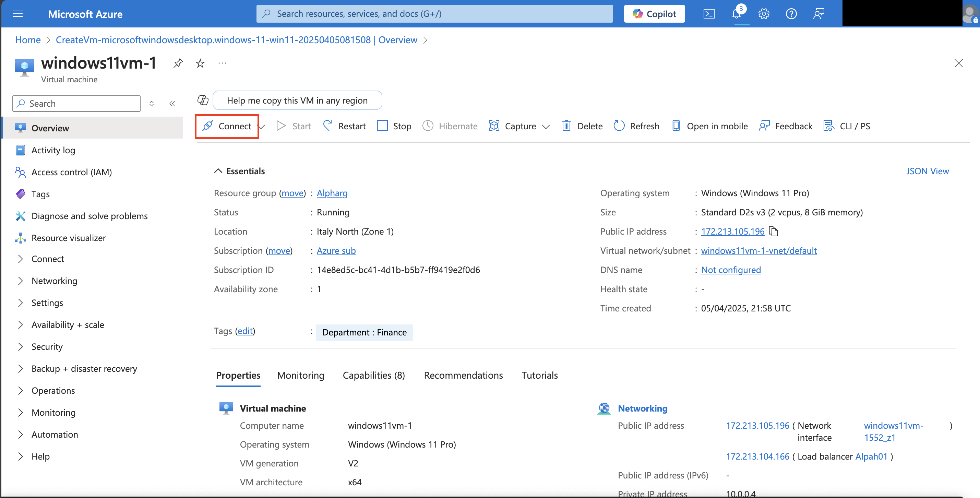Click the Hibernate button
Viewport: 980px width, 498px height.
click(450, 126)
